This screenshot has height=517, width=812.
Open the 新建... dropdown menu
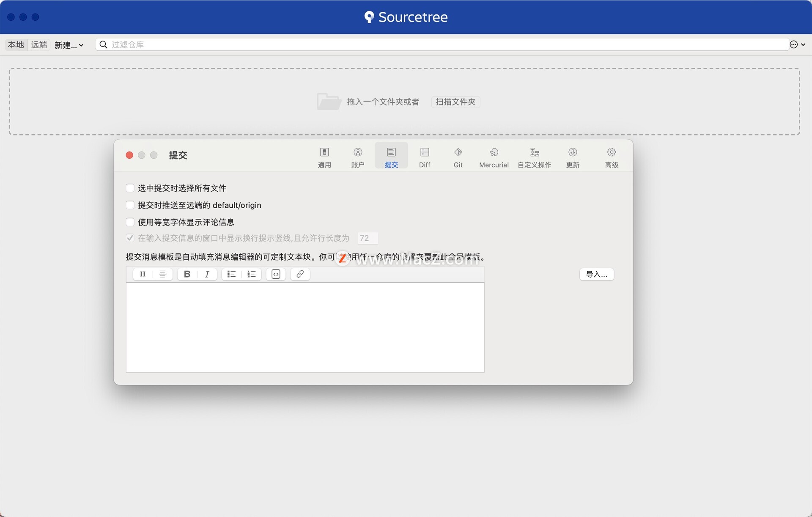click(x=69, y=45)
